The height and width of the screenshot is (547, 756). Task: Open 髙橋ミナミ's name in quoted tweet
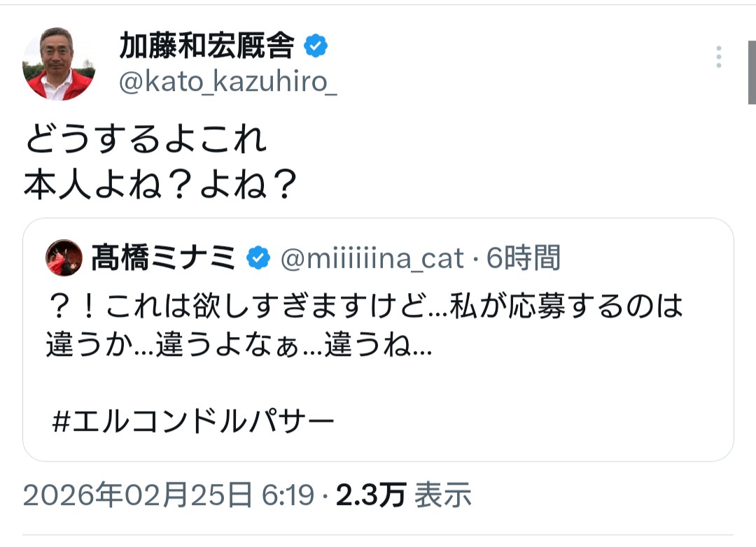(x=164, y=259)
